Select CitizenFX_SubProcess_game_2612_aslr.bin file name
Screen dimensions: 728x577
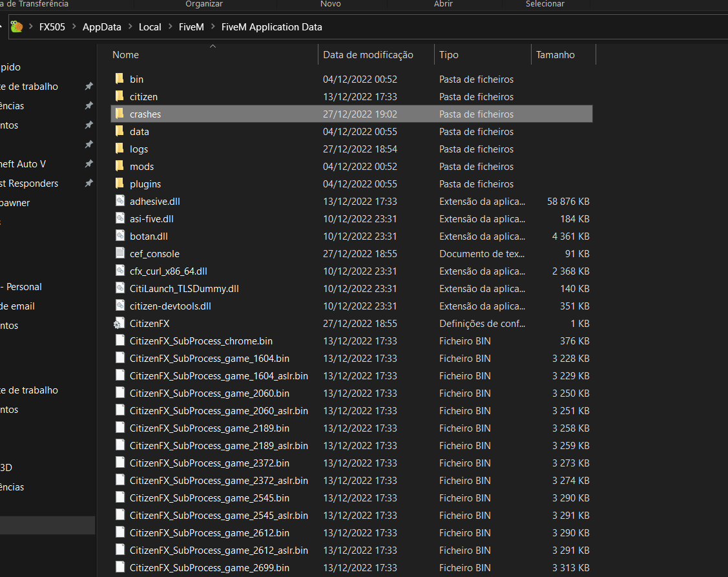pos(219,550)
